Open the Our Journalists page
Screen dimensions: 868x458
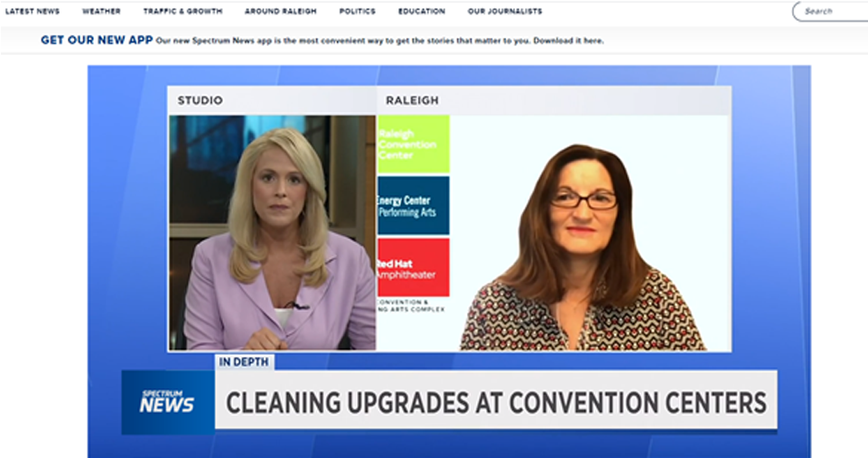(505, 11)
